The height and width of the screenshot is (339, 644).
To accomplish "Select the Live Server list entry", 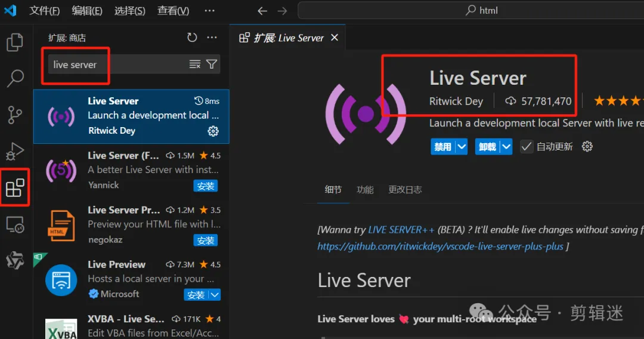I will (131, 116).
